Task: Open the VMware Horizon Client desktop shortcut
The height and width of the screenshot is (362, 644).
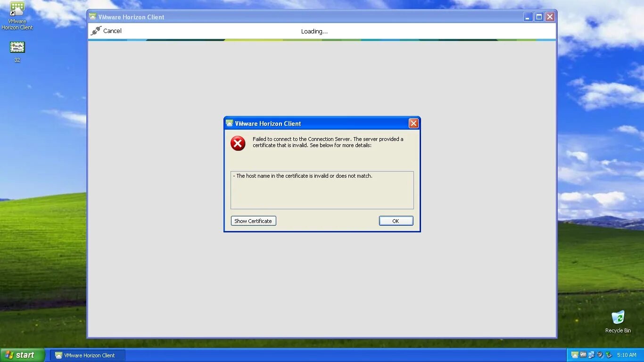Action: [x=17, y=16]
